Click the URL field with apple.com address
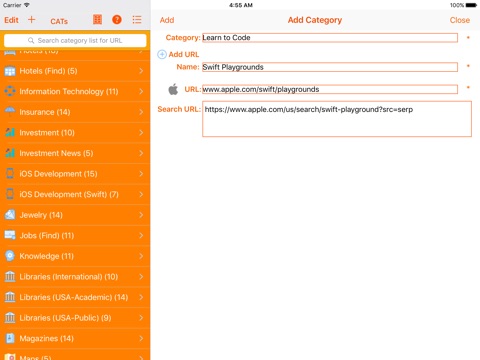 click(x=330, y=89)
